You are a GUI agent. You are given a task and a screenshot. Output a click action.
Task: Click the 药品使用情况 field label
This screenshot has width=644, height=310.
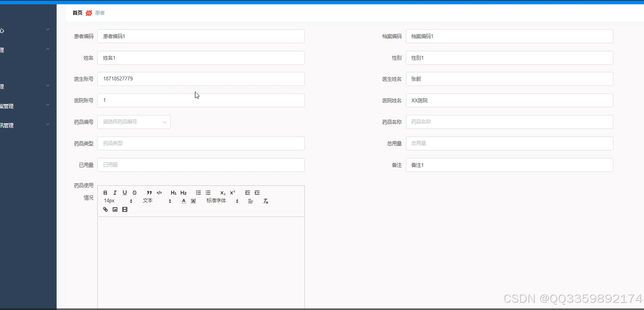point(84,192)
